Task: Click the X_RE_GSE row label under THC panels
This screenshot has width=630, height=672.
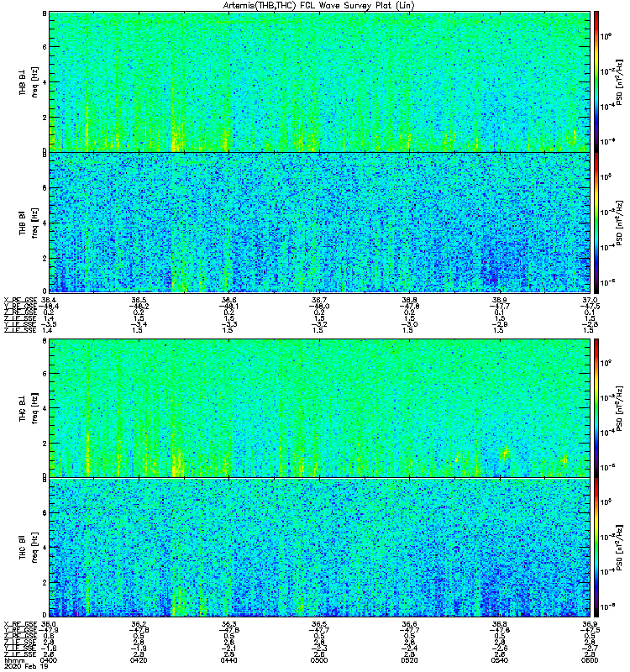Action: [x=20, y=624]
